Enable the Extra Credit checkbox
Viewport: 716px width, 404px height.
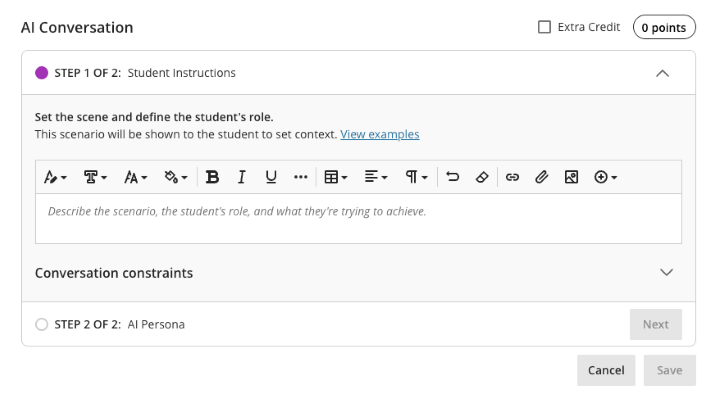[x=544, y=27]
